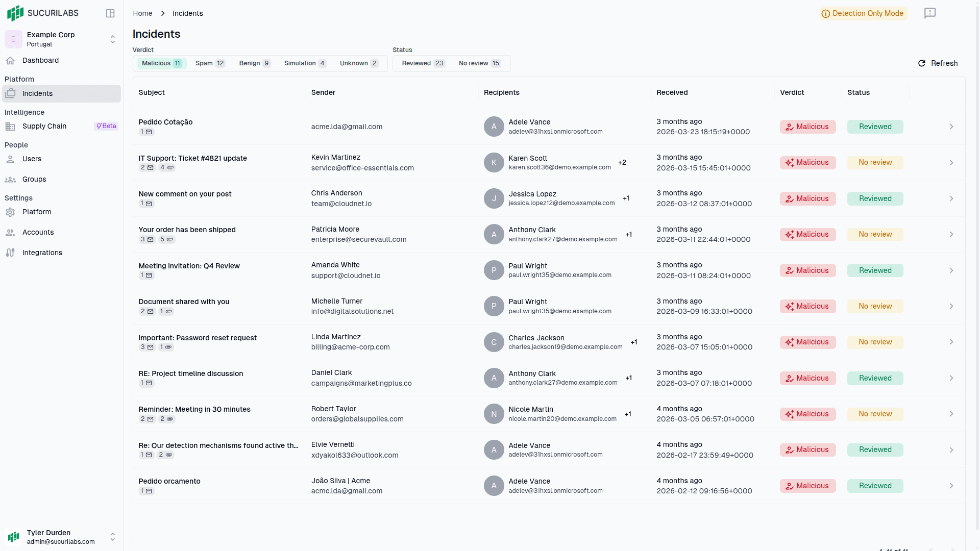This screenshot has width=980, height=551.
Task: Click the Dashboard home icon
Action: [x=10, y=60]
